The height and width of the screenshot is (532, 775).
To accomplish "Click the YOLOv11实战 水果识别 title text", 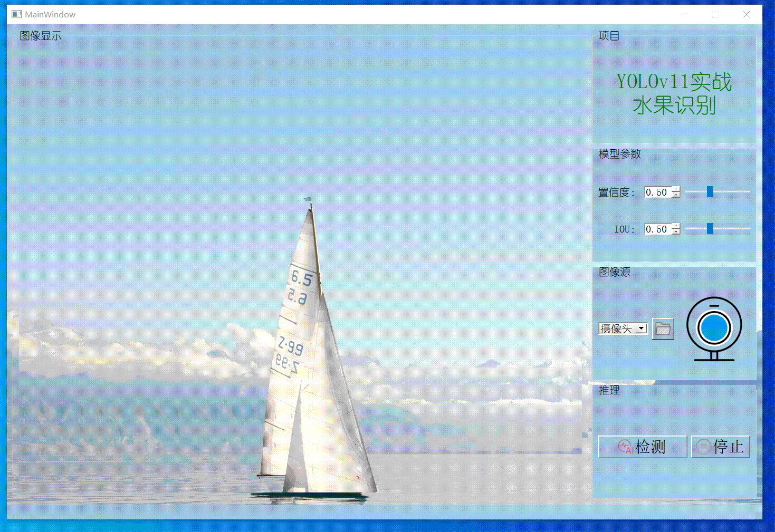I will click(674, 93).
